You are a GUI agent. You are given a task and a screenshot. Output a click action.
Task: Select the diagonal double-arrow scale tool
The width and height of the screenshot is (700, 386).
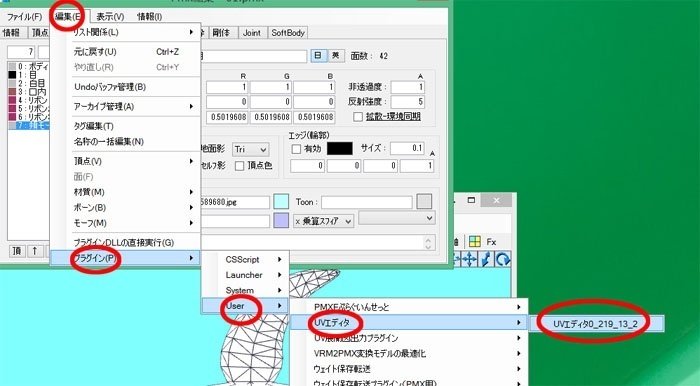point(486,259)
